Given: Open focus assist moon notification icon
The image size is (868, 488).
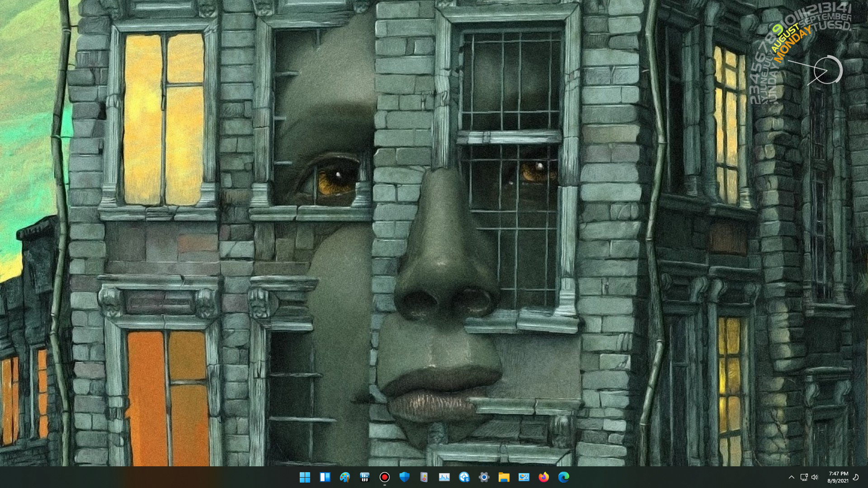Looking at the screenshot, I should coord(856,477).
